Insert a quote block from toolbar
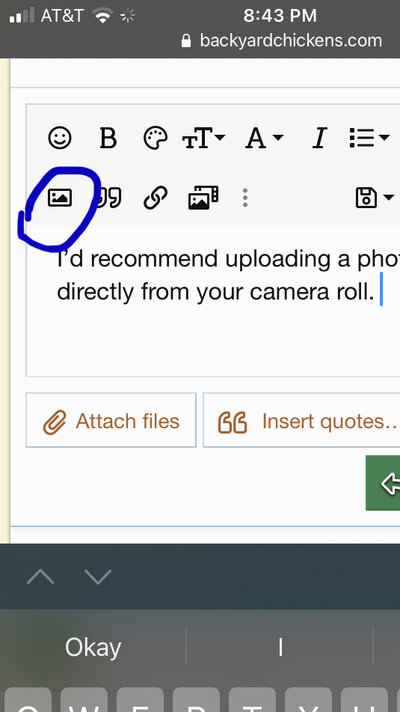 click(109, 198)
